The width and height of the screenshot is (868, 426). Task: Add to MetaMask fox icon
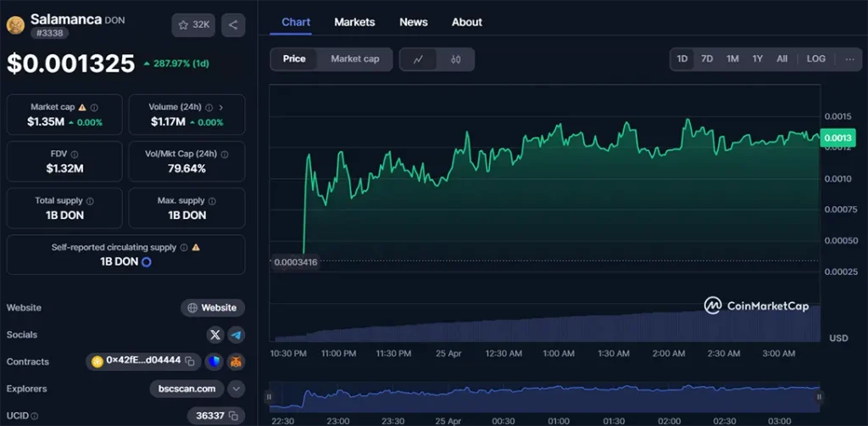(x=236, y=362)
